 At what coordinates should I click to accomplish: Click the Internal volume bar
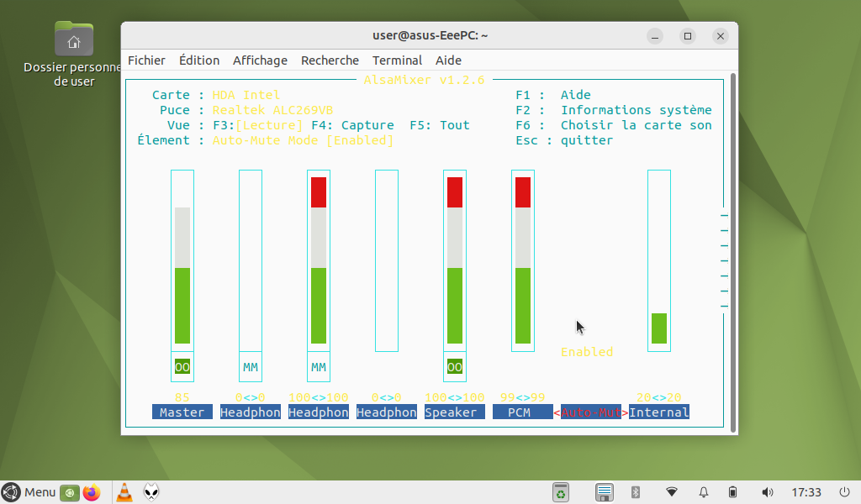coord(659,260)
